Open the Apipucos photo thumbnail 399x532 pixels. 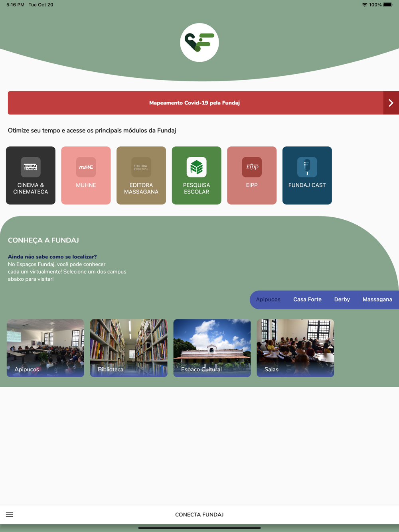click(45, 348)
